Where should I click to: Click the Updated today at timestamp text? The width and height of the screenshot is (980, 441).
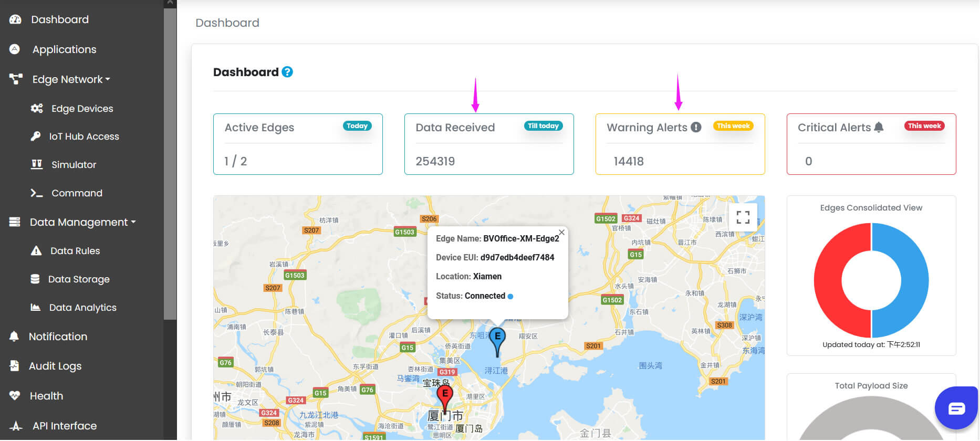point(871,345)
